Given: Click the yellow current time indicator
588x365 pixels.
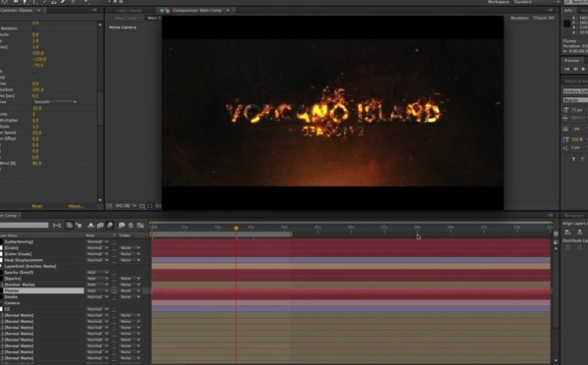Looking at the screenshot, I should [236, 228].
